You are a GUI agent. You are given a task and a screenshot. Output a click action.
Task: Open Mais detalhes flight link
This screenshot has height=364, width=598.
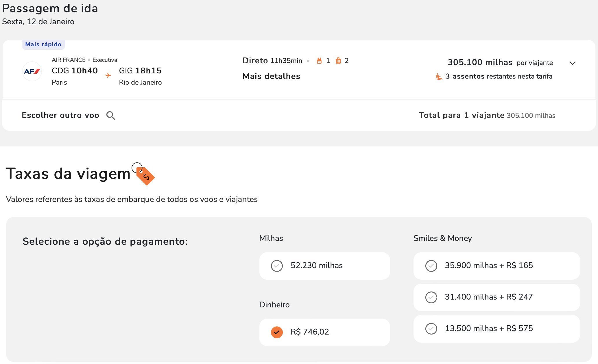(x=271, y=76)
